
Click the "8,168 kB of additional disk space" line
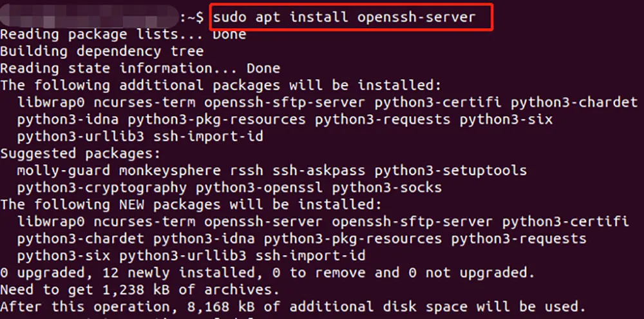point(292,307)
